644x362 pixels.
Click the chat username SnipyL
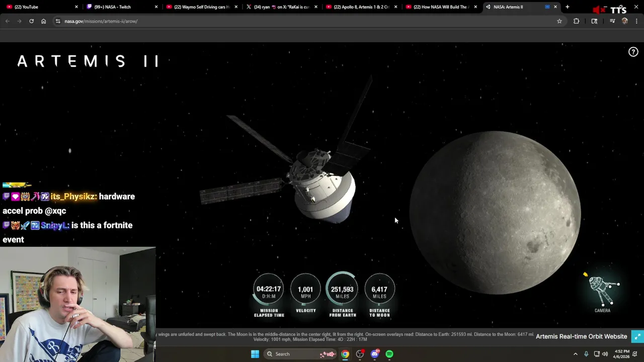click(x=55, y=225)
